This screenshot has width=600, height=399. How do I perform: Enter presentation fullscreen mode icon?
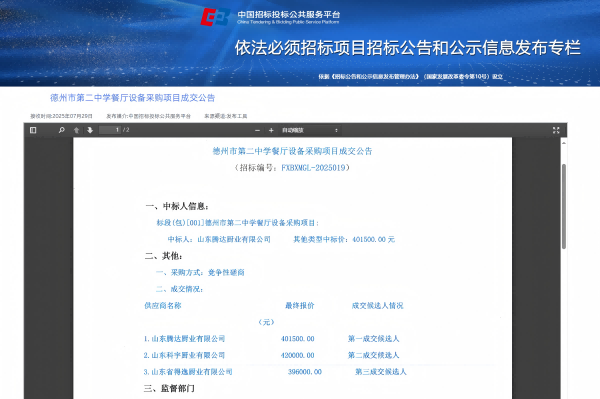[x=556, y=130]
